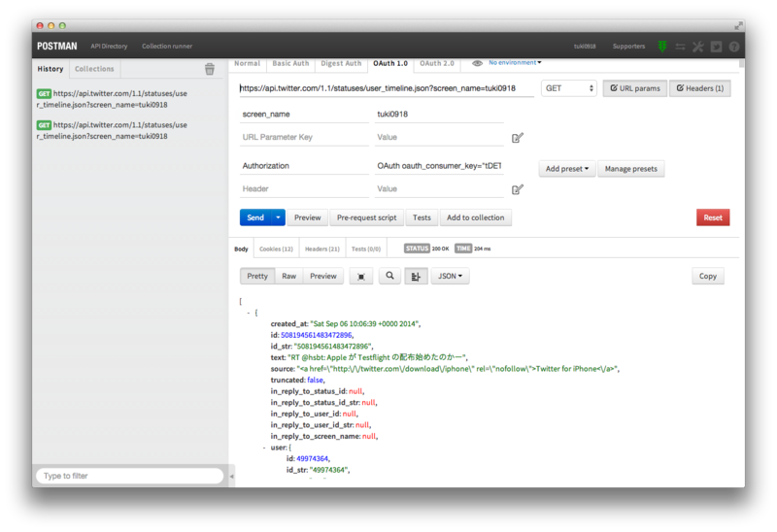
Task: Click the Authorization header key field
Action: click(x=304, y=166)
